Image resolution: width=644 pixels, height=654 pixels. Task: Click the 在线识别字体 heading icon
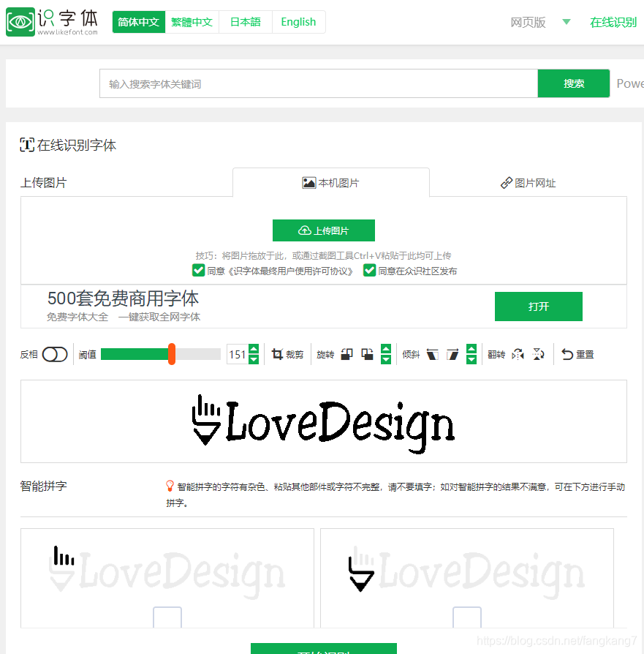(27, 145)
